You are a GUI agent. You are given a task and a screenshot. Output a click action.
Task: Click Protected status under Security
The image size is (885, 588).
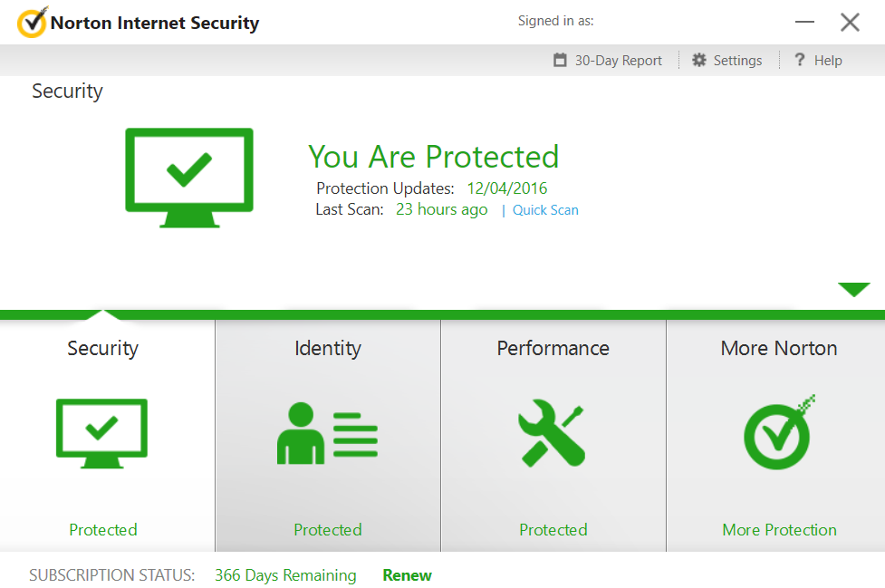coord(102,530)
